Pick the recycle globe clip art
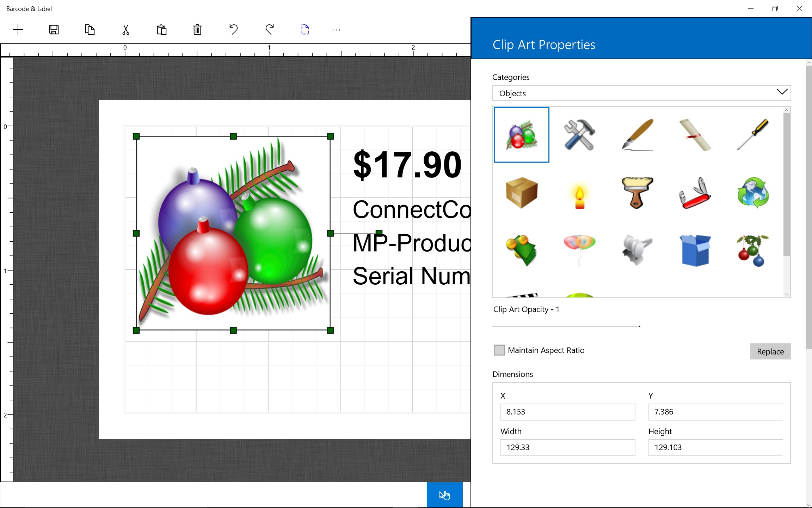 tap(753, 193)
